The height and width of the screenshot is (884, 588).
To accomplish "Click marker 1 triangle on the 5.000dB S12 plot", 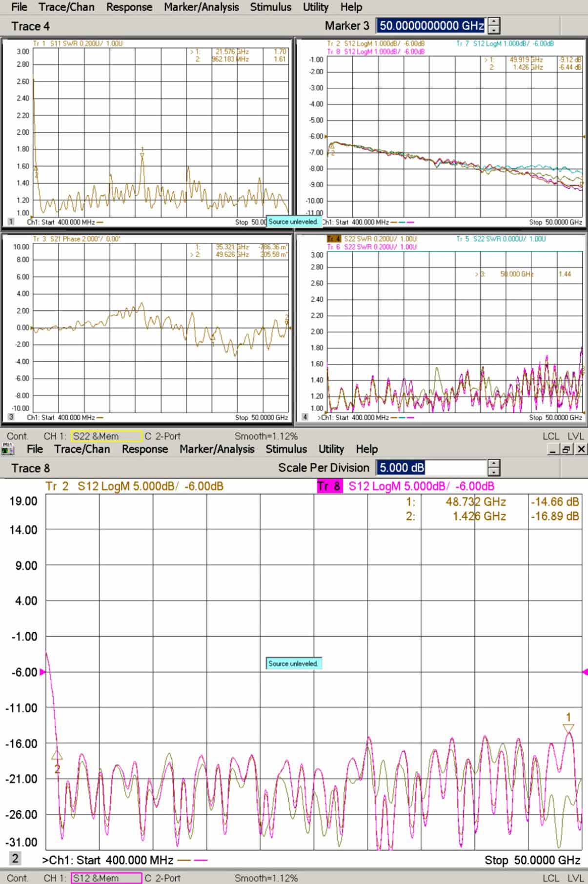I will [x=568, y=728].
